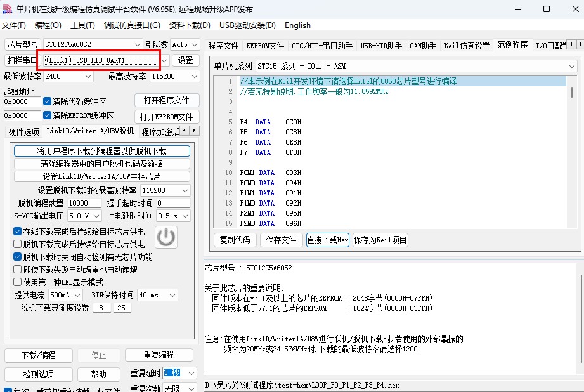Click 设置Link1D/Writer1A/U8W主控芯片 button
The height and width of the screenshot is (392, 584).
101,176
